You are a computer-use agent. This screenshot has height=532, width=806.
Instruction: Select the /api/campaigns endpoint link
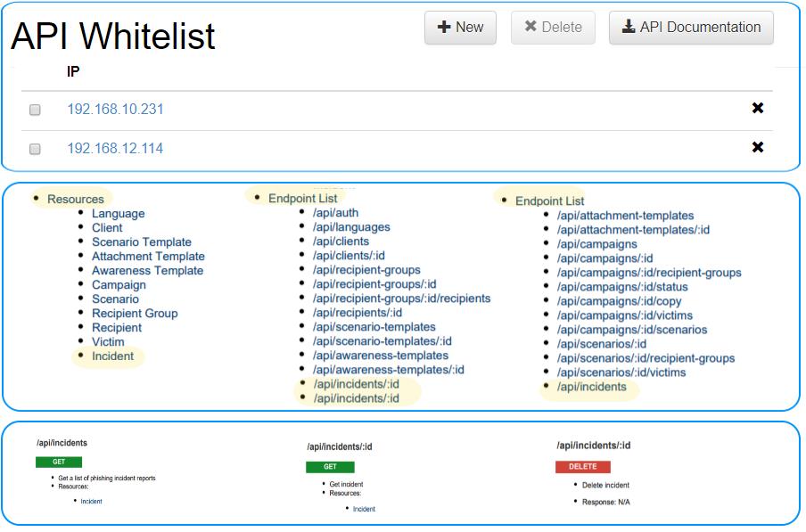click(x=597, y=244)
